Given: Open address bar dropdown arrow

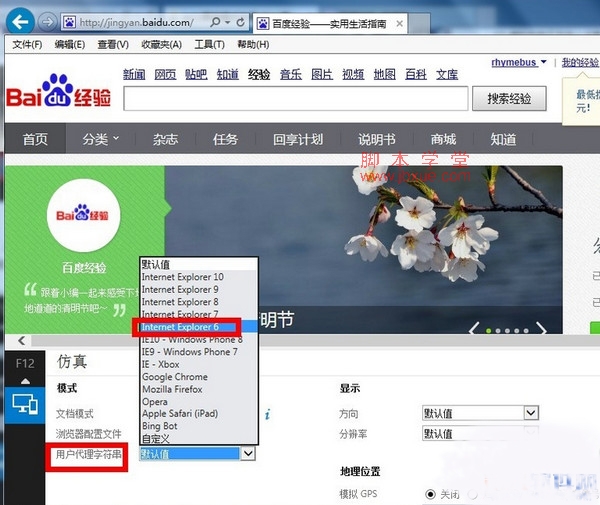Looking at the screenshot, I should pyautogui.click(x=228, y=22).
